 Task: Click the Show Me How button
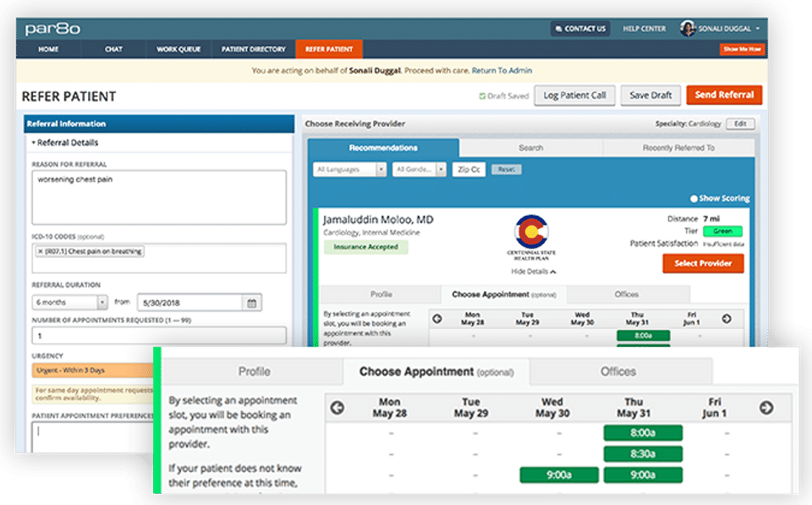tap(742, 49)
